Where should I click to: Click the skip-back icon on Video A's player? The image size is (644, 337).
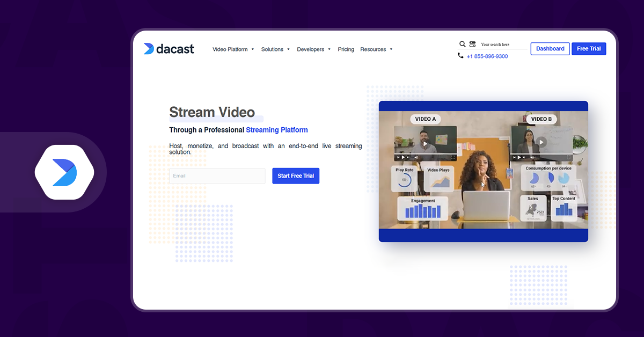(398, 157)
